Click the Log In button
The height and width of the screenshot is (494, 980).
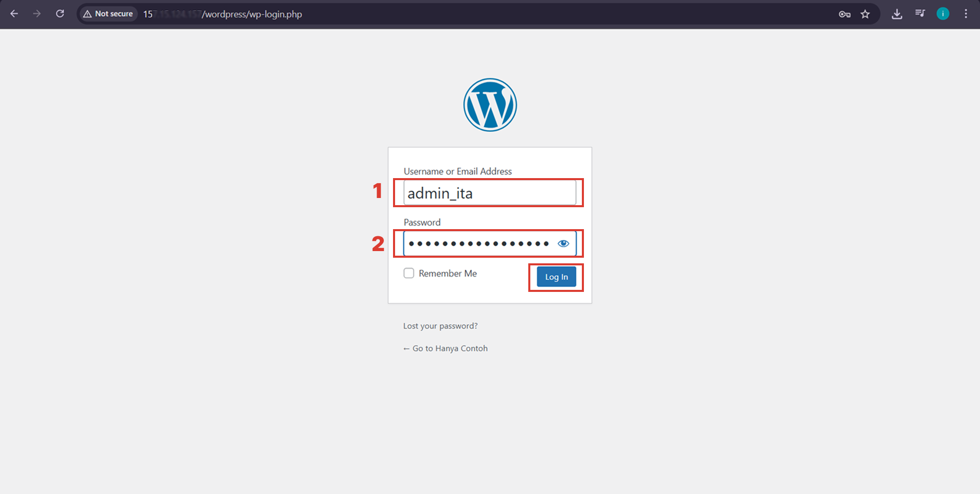click(x=556, y=277)
